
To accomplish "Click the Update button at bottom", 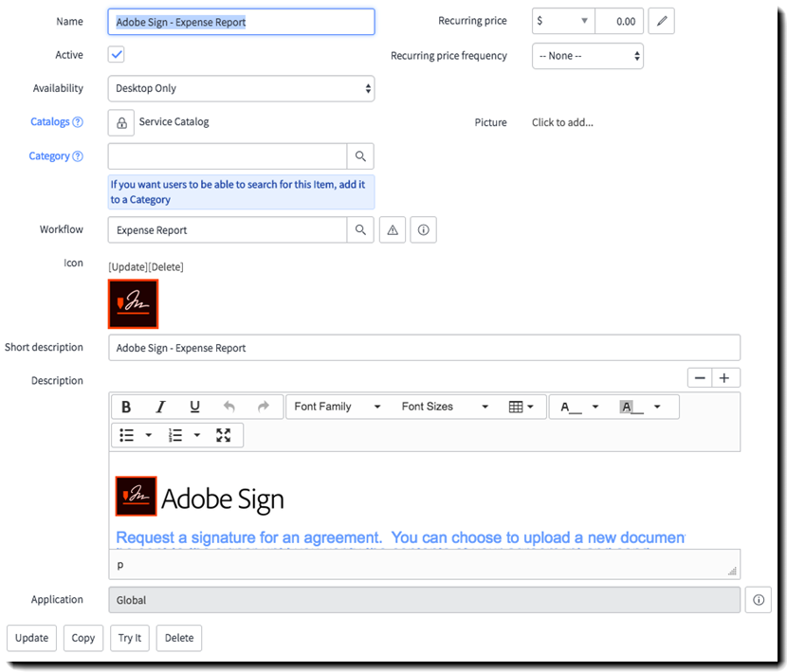I will point(31,638).
